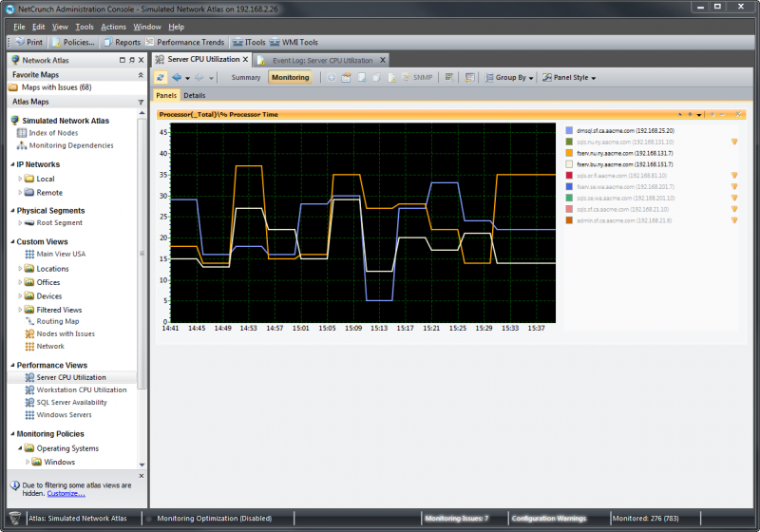Screen dimensions: 760x532
Task: Launch WMI Tools from the toolbar
Action: 294,42
